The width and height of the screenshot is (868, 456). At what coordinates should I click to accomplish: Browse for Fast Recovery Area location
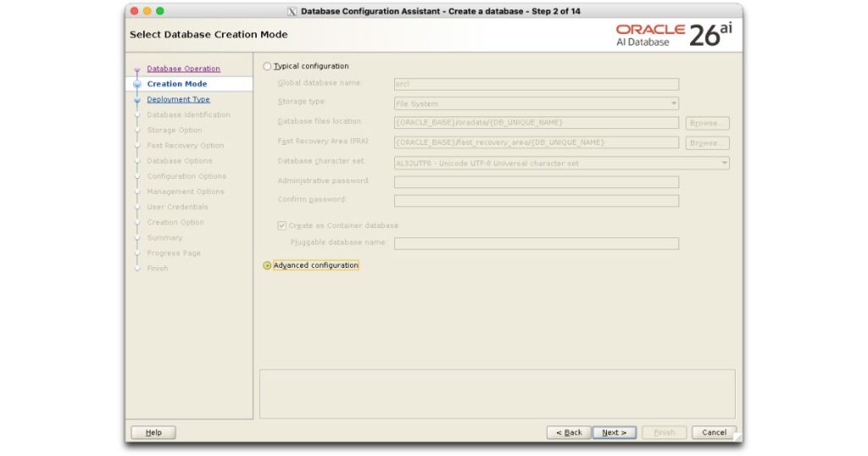(x=707, y=142)
